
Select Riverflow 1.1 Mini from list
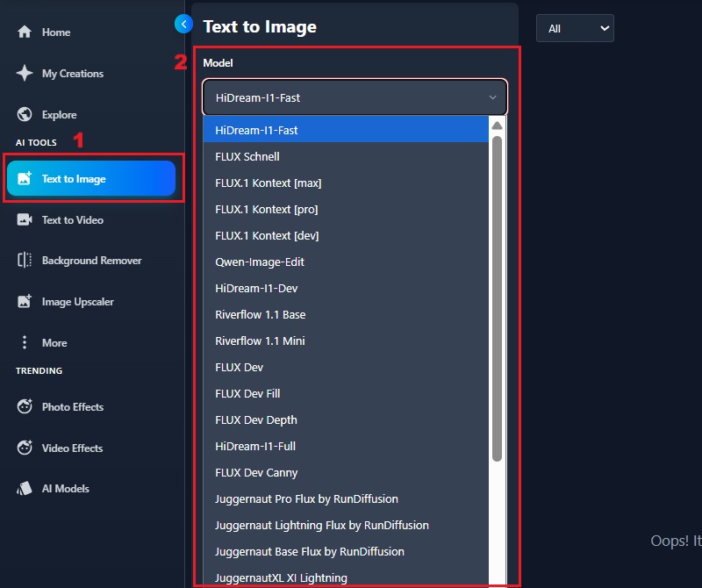tap(346, 341)
